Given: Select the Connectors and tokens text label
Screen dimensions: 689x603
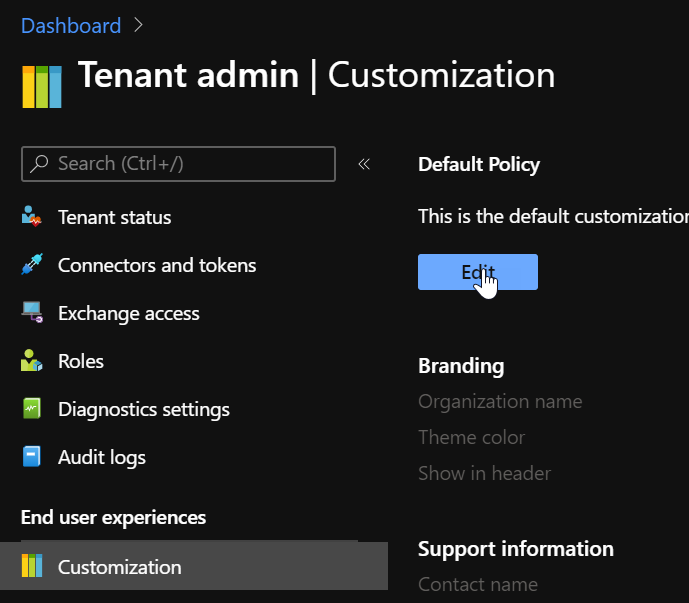Looking at the screenshot, I should 157,265.
